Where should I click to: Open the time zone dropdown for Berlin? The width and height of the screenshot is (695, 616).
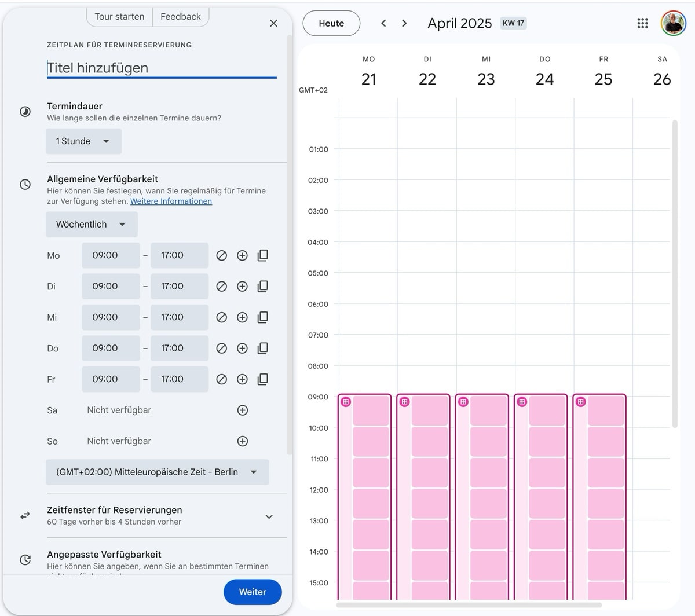(157, 472)
